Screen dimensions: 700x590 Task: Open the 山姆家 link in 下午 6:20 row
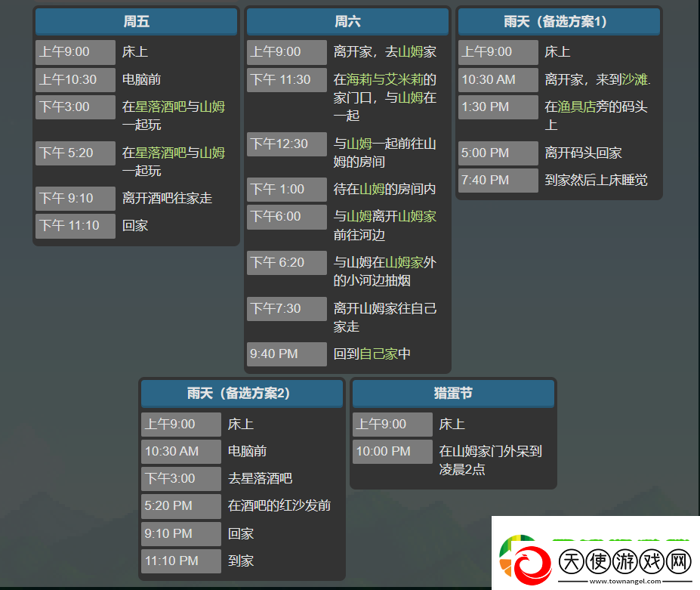pos(404,263)
